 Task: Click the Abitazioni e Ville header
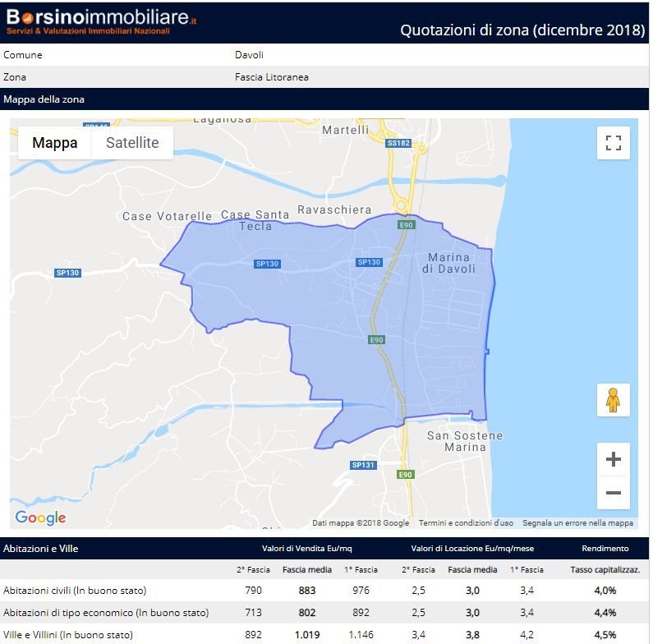[x=41, y=548]
